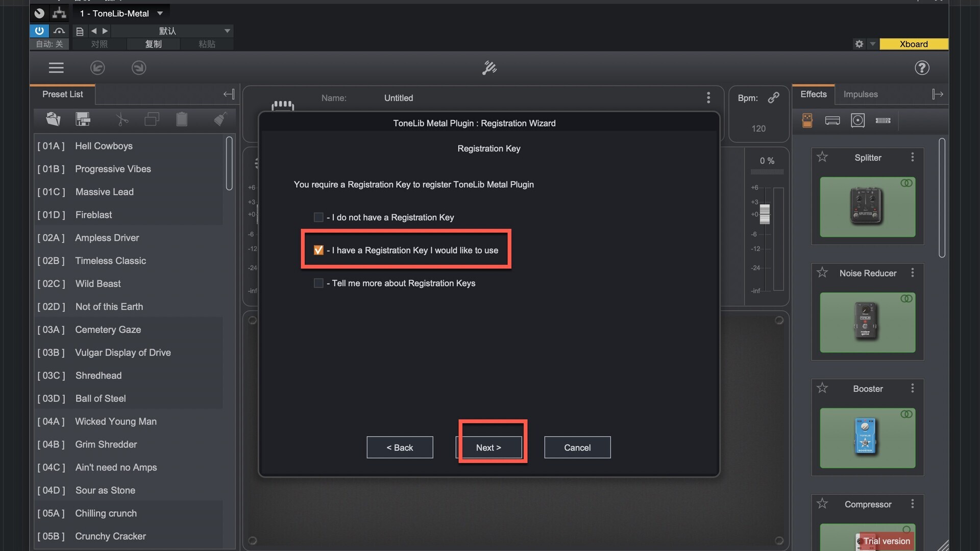
Task: Click the Cancel button
Action: tap(577, 447)
